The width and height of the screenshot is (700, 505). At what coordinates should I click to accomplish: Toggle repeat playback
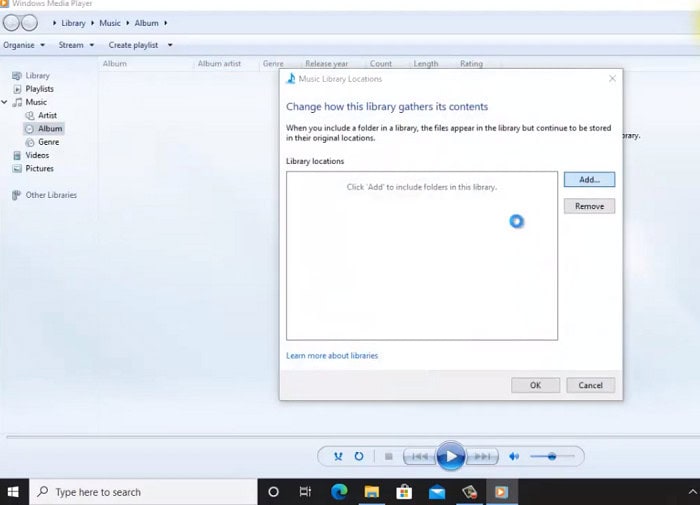359,456
